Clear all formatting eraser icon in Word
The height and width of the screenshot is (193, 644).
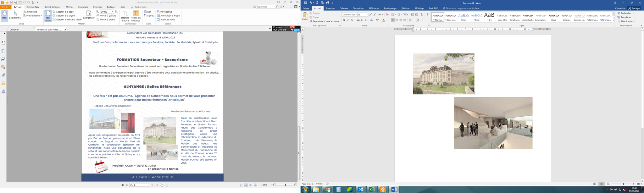coord(387,14)
